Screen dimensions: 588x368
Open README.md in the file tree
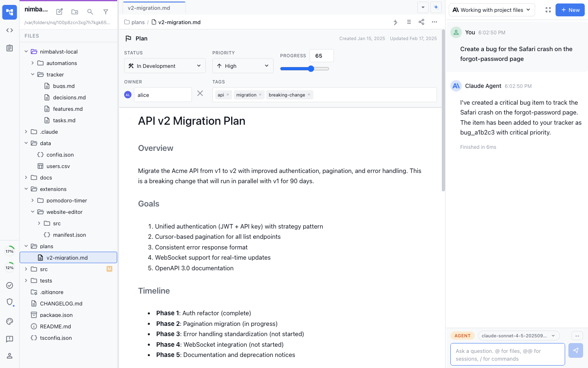coord(69,326)
